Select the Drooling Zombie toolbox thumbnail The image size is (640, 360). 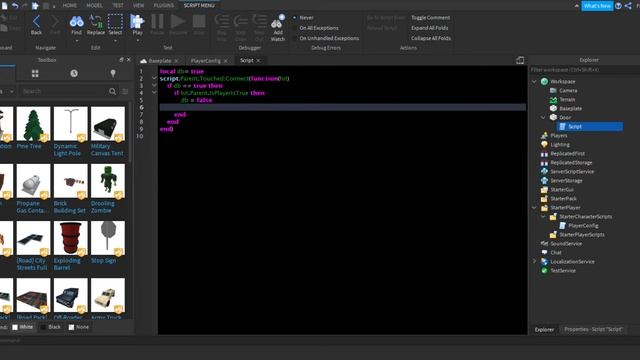tap(108, 181)
